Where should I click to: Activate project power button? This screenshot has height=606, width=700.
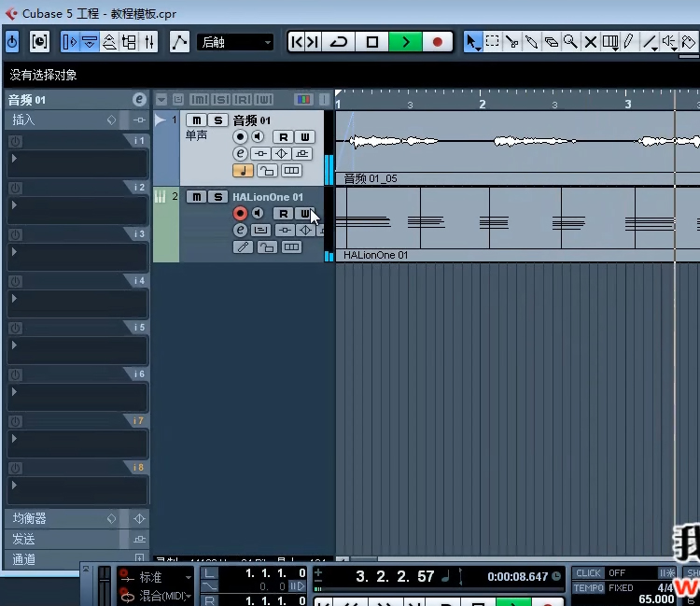click(x=12, y=42)
